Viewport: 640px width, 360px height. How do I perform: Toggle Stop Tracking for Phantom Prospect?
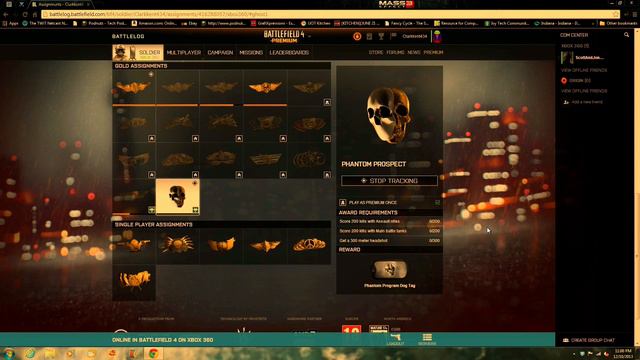click(x=389, y=180)
